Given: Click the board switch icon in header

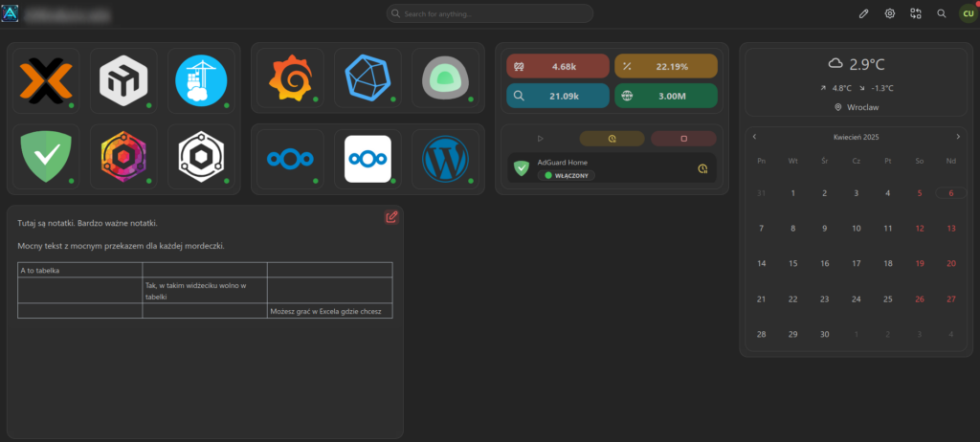Looking at the screenshot, I should coord(916,13).
